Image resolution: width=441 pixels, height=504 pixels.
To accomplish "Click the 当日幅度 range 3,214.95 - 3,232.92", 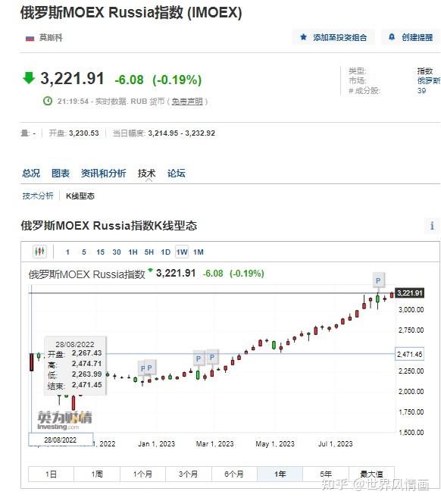I will (x=182, y=133).
